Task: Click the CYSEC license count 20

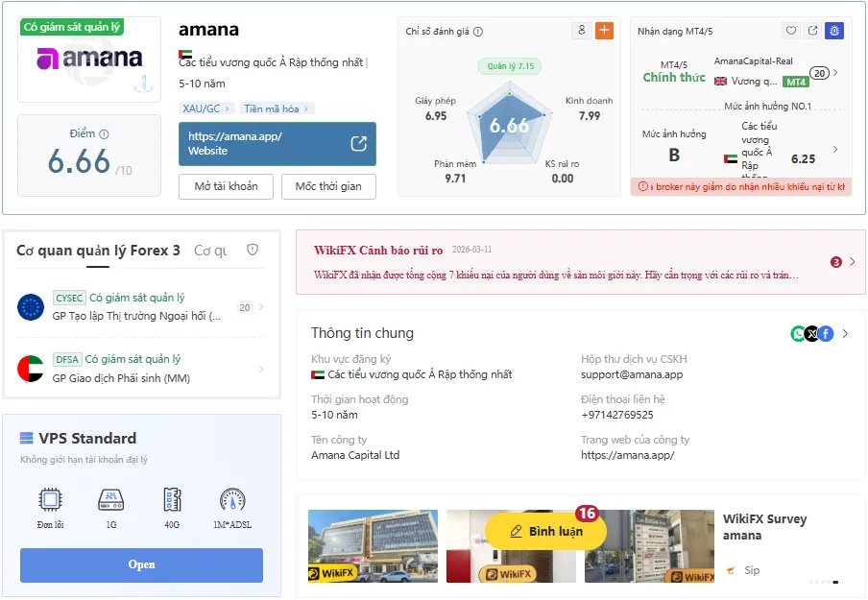Action: pos(245,307)
